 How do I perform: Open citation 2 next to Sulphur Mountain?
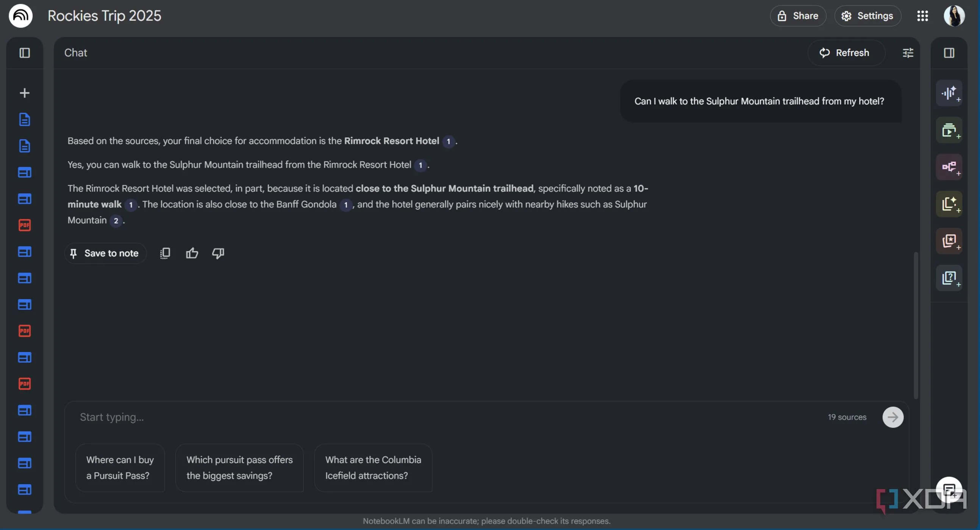(x=116, y=221)
